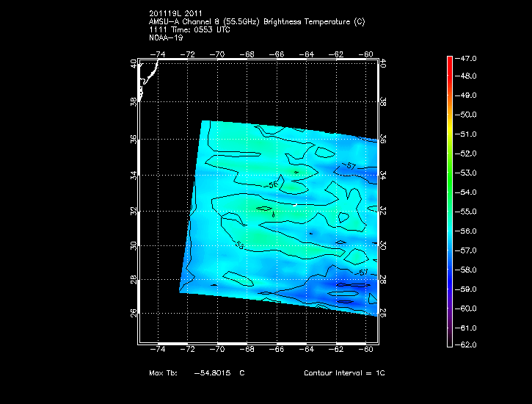This screenshot has height=404, width=532.
Task: Click the 40 latitude label on left axis
Action: click(134, 65)
